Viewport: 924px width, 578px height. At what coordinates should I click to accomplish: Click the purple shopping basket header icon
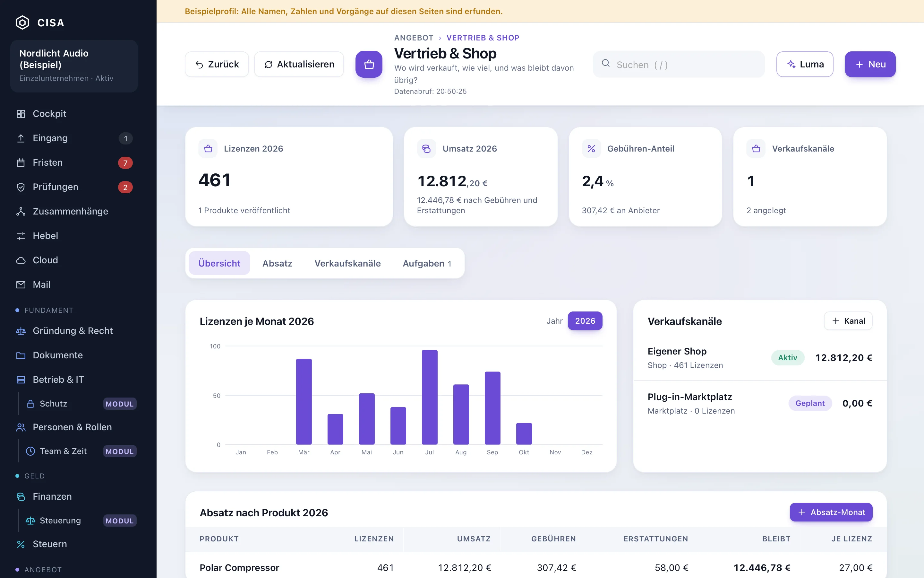369,64
